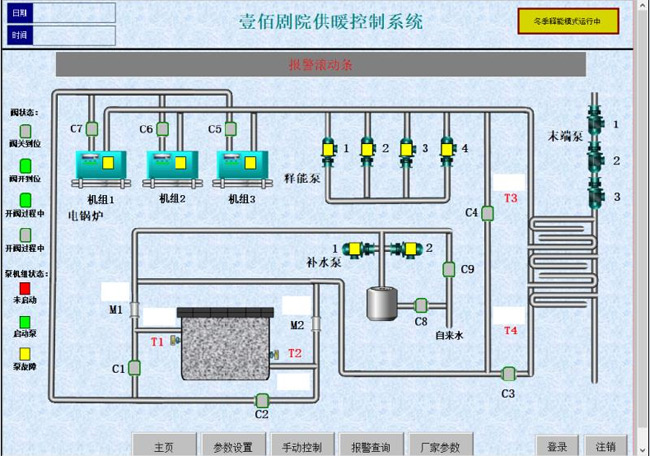Click 释能泵 pump number 1

coord(327,149)
